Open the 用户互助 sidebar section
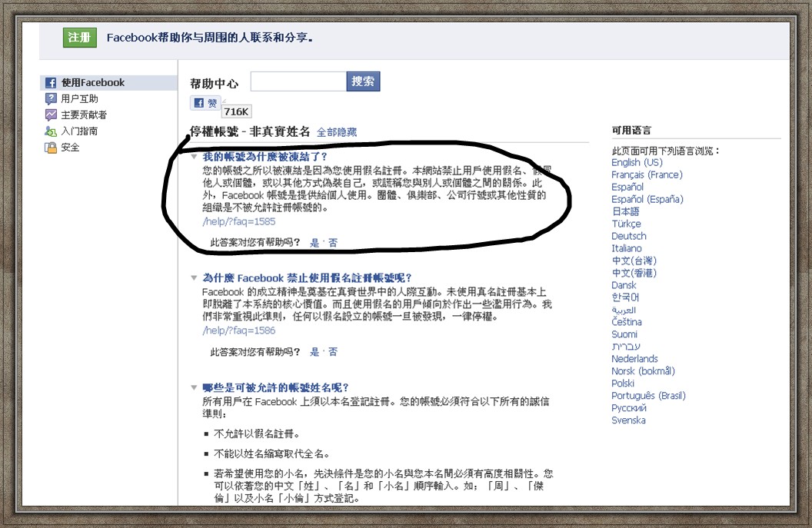812x528 pixels. (81, 98)
